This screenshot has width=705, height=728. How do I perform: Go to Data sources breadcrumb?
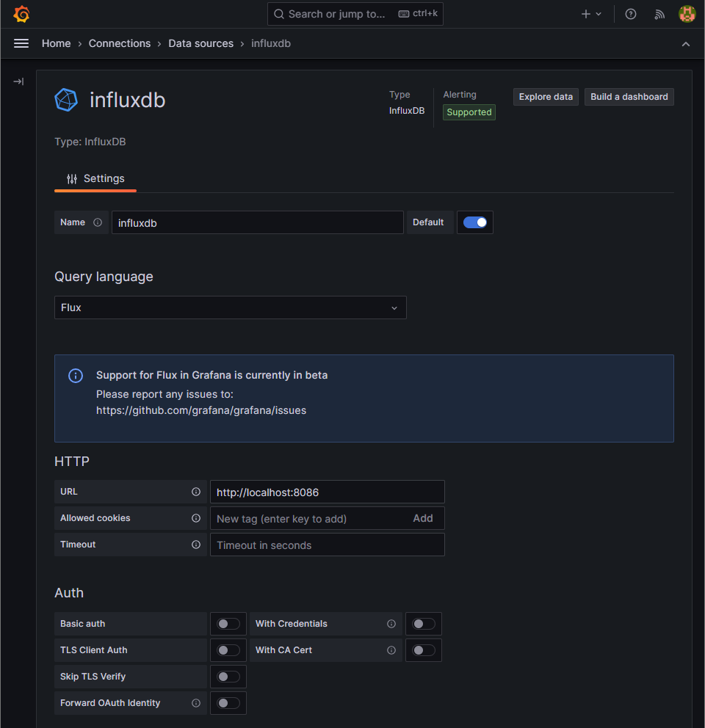point(200,43)
